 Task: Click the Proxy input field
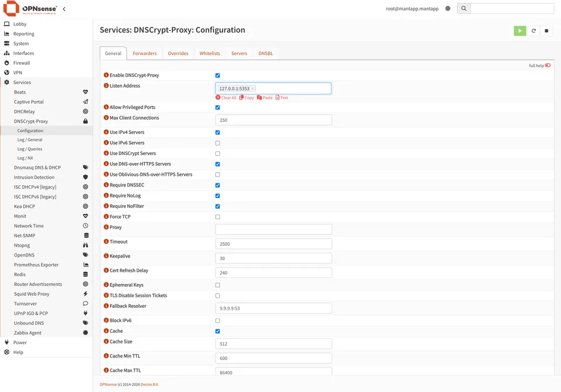[273, 229]
